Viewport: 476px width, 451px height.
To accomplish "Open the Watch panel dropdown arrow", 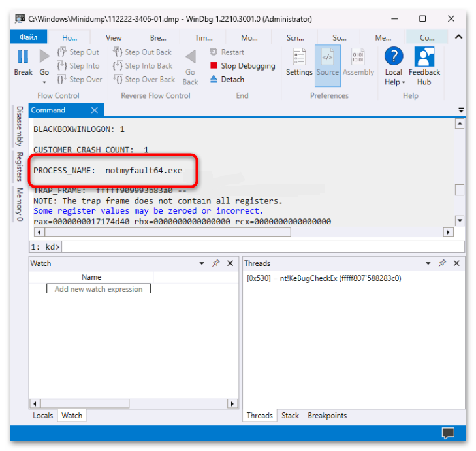I will [202, 263].
